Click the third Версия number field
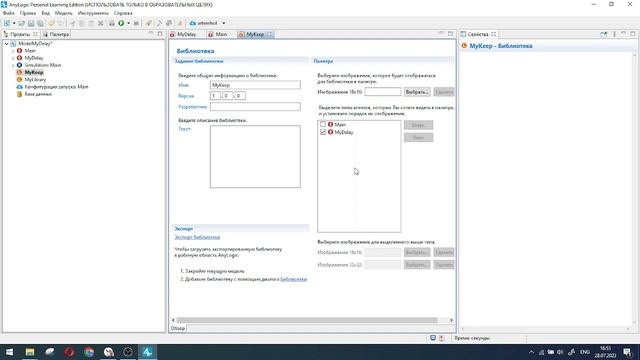Image resolution: width=640 pixels, height=360 pixels. pos(240,96)
